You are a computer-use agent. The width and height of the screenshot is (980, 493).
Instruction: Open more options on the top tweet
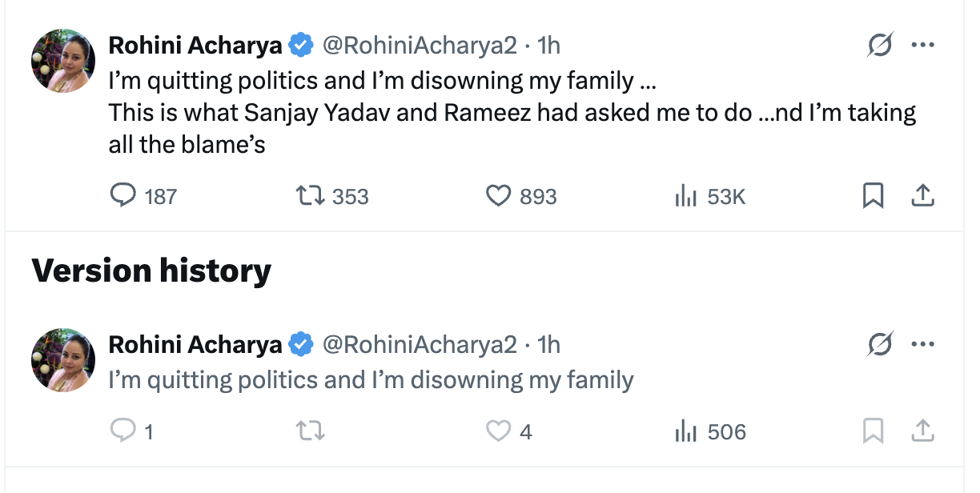coord(922,46)
